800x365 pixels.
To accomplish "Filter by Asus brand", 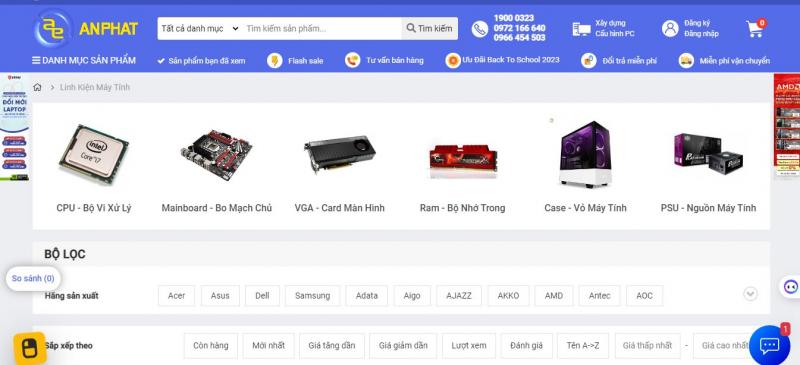I will pyautogui.click(x=220, y=296).
